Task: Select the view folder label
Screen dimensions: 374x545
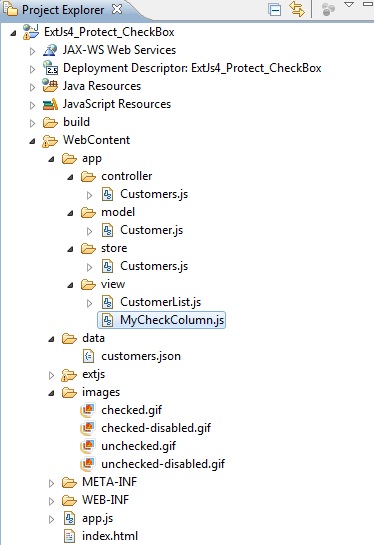Action: pyautogui.click(x=113, y=284)
